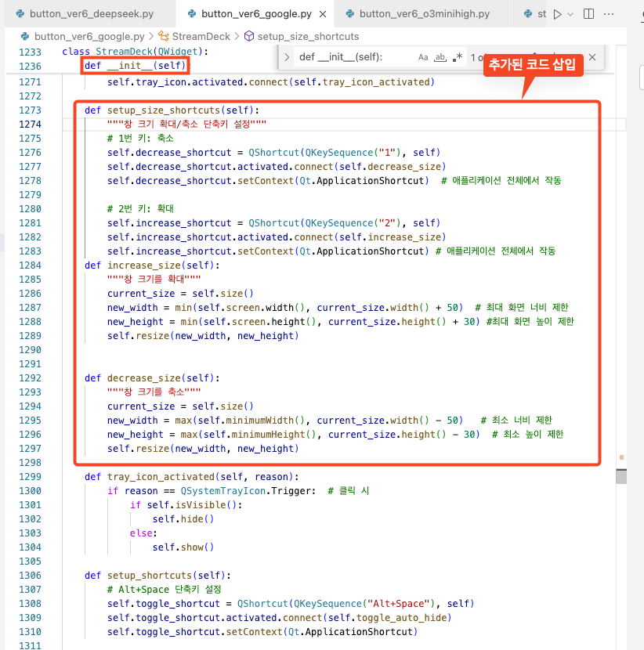The height and width of the screenshot is (650, 644).
Task: Click the def increase_size(self) line
Action: pyautogui.click(x=152, y=265)
